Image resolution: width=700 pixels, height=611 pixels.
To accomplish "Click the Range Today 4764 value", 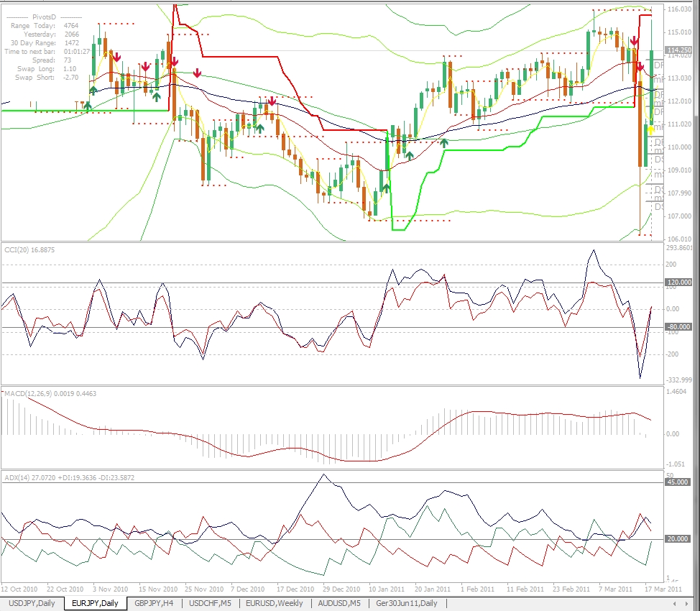I will coord(71,25).
